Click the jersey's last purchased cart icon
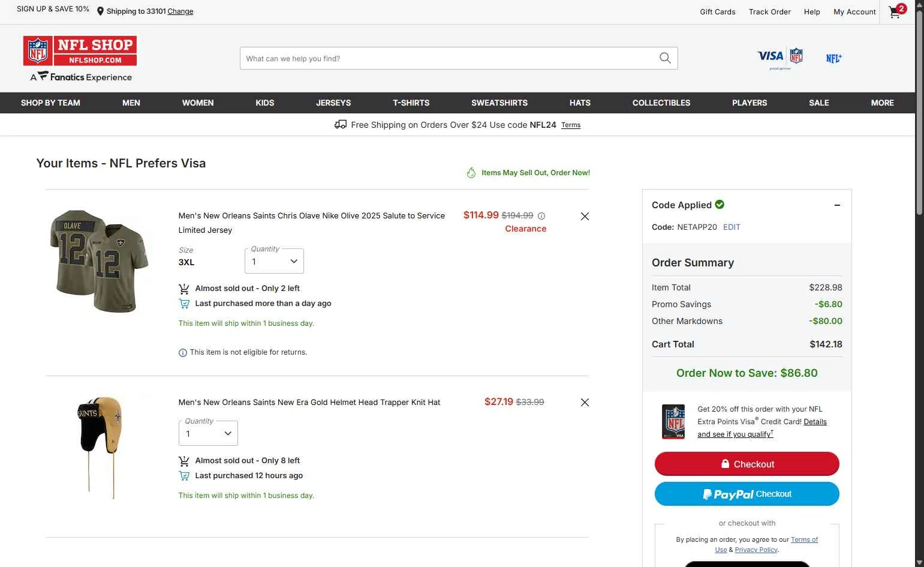This screenshot has height=567, width=924. click(184, 304)
